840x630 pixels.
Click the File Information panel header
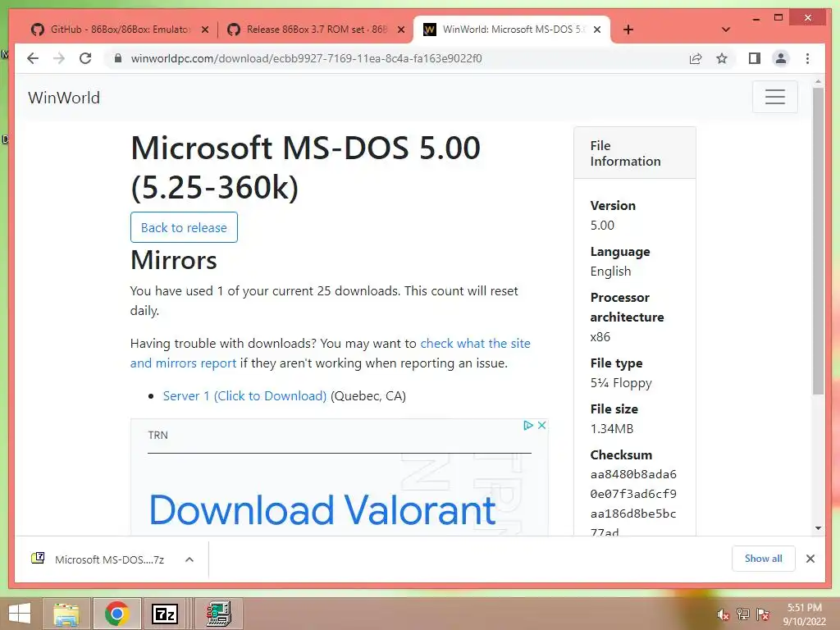coord(634,153)
